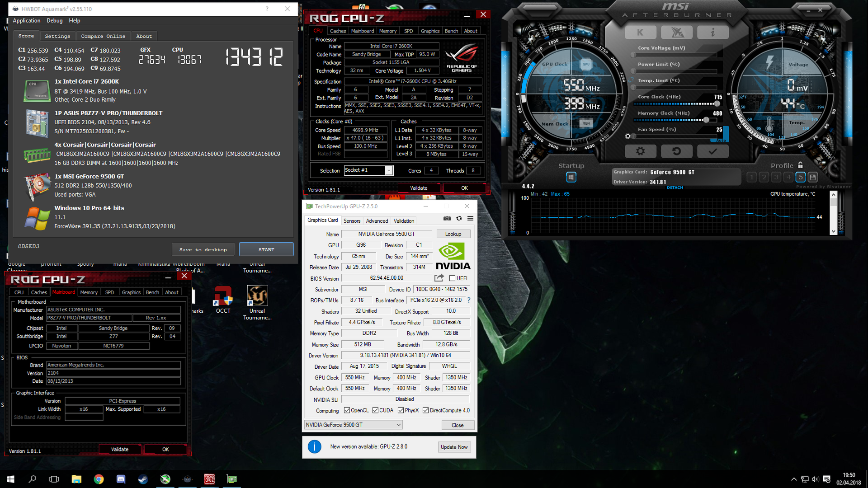Open Task View on the taskbar
Screen dimensions: 868x488
coord(54,479)
